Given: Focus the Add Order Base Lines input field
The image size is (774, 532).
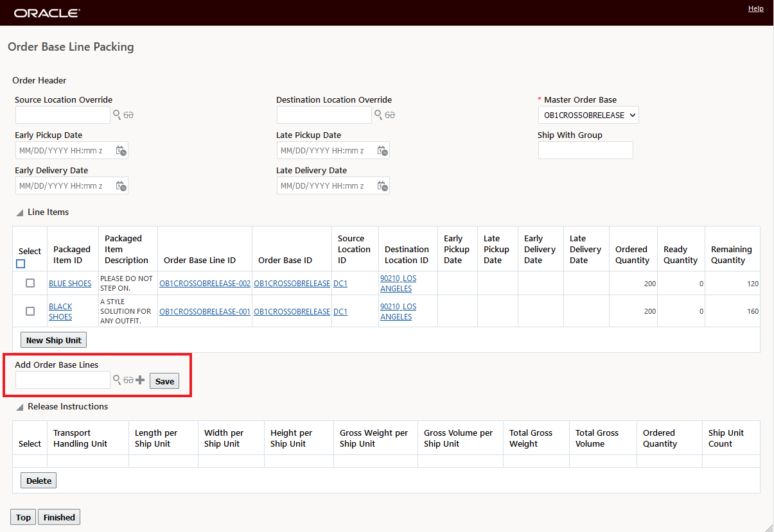Looking at the screenshot, I should (x=63, y=380).
